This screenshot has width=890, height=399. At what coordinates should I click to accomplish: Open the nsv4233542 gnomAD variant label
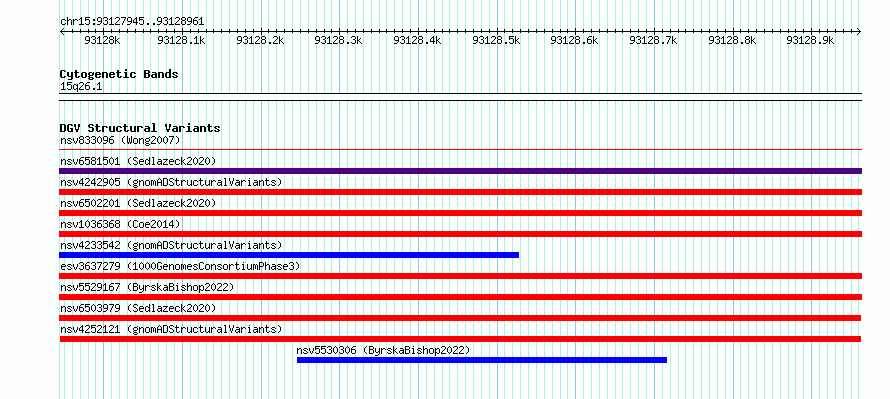click(x=171, y=245)
